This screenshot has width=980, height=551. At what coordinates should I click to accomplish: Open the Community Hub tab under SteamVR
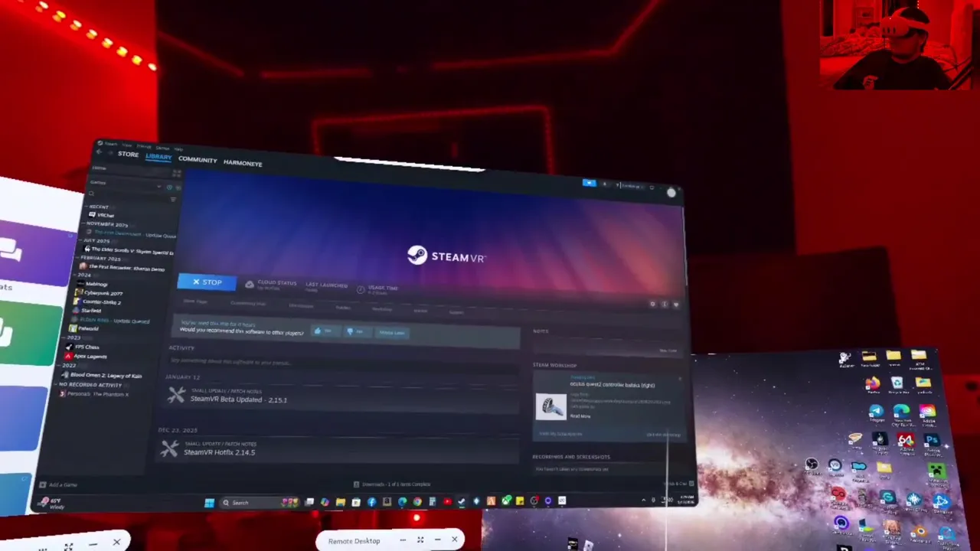pos(248,304)
